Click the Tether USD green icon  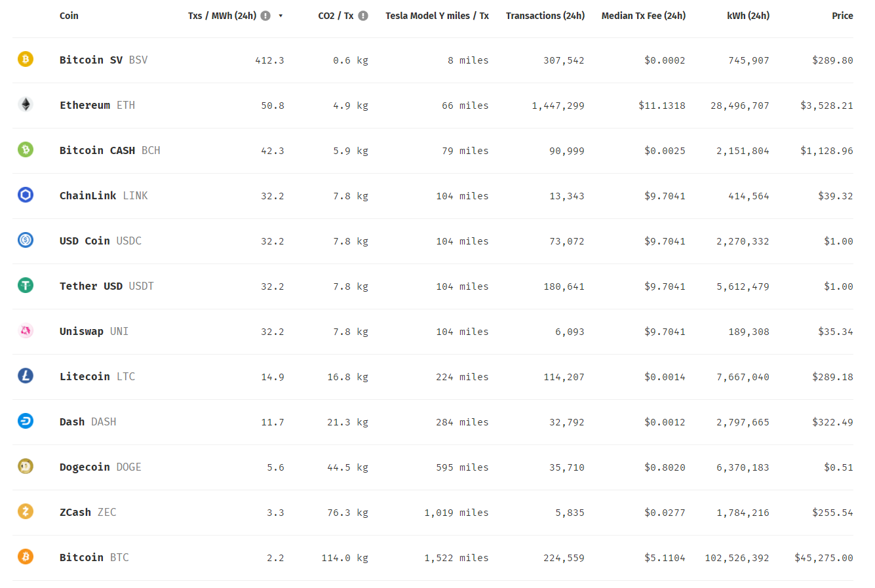pos(26,285)
